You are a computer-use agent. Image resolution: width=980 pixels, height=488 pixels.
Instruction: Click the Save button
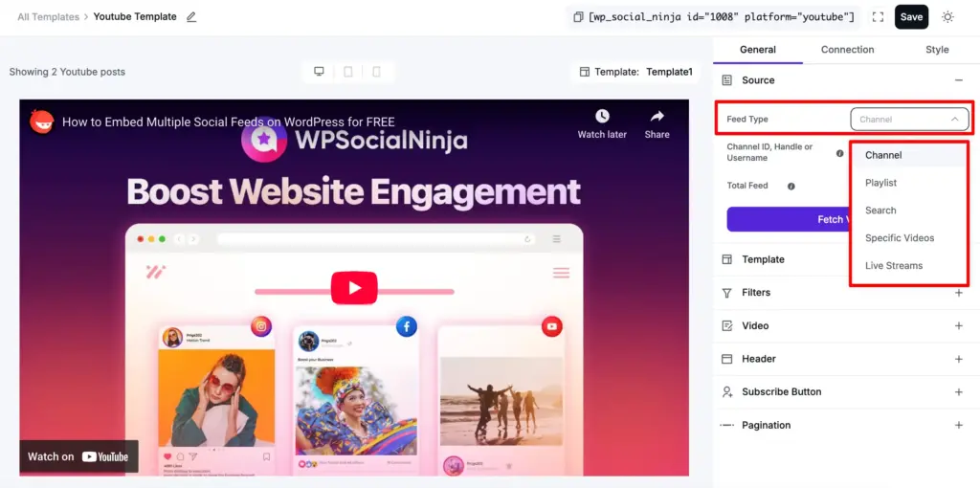pyautogui.click(x=911, y=17)
